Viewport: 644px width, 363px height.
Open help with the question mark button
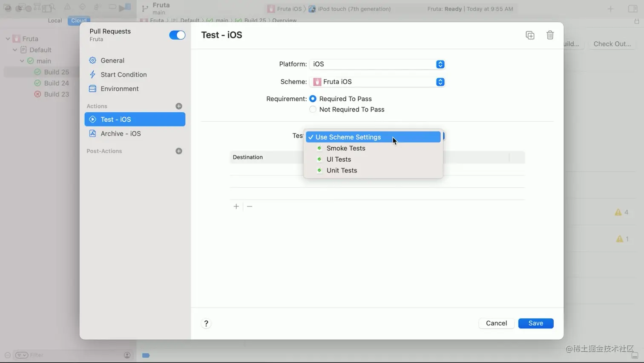[206, 323]
